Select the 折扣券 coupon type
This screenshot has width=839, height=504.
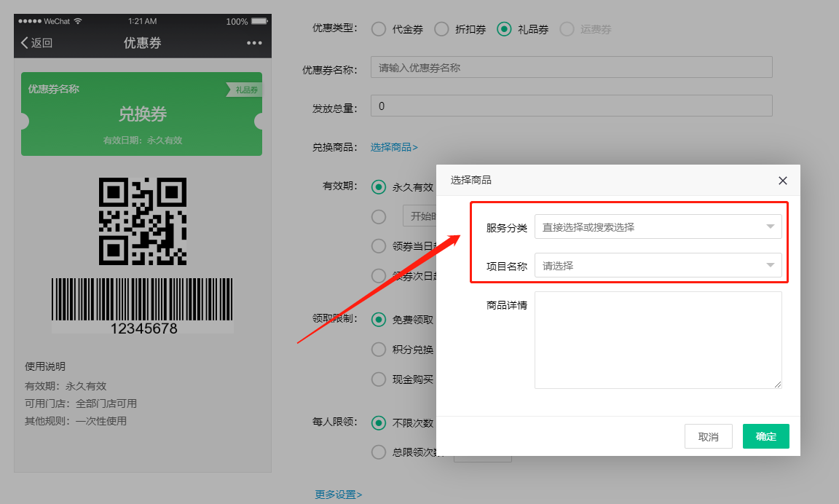441,29
